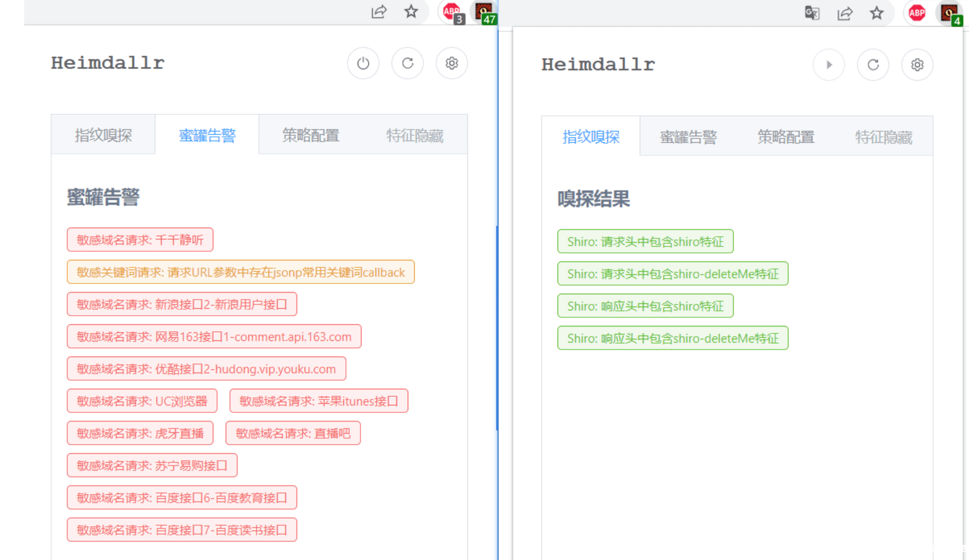
Task: Open 特征隐藏 tab in right panel
Action: (883, 137)
